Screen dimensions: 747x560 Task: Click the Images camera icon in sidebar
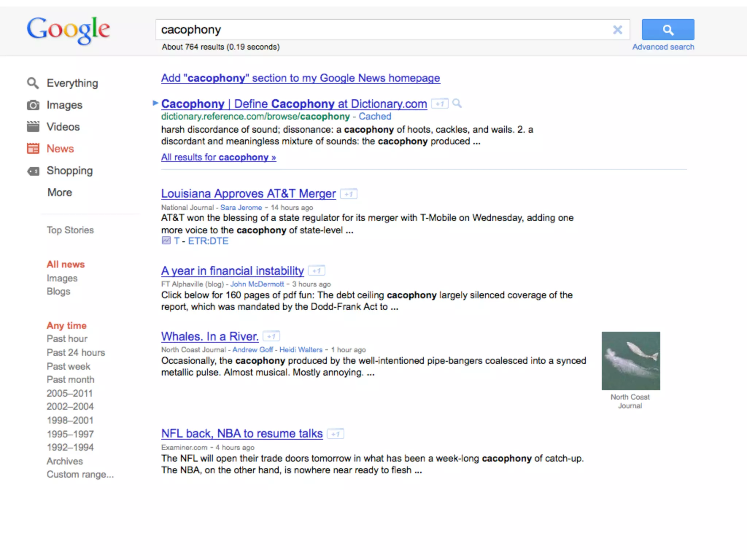click(33, 105)
